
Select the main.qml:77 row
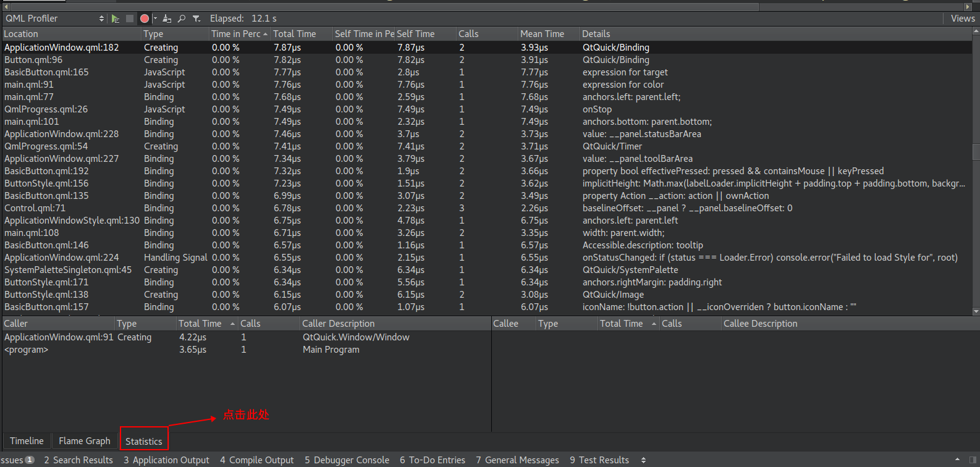tap(487, 97)
